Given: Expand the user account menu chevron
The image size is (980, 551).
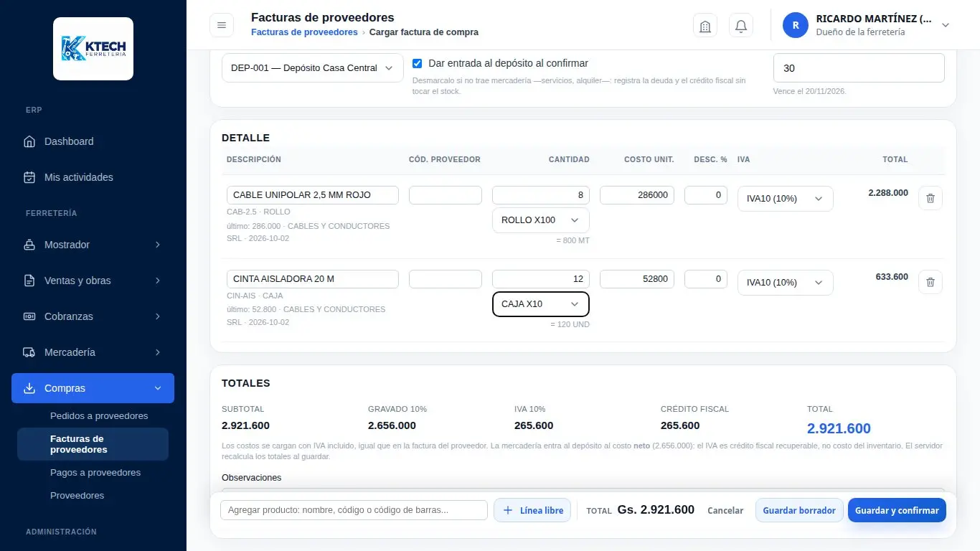Looking at the screenshot, I should [x=946, y=25].
